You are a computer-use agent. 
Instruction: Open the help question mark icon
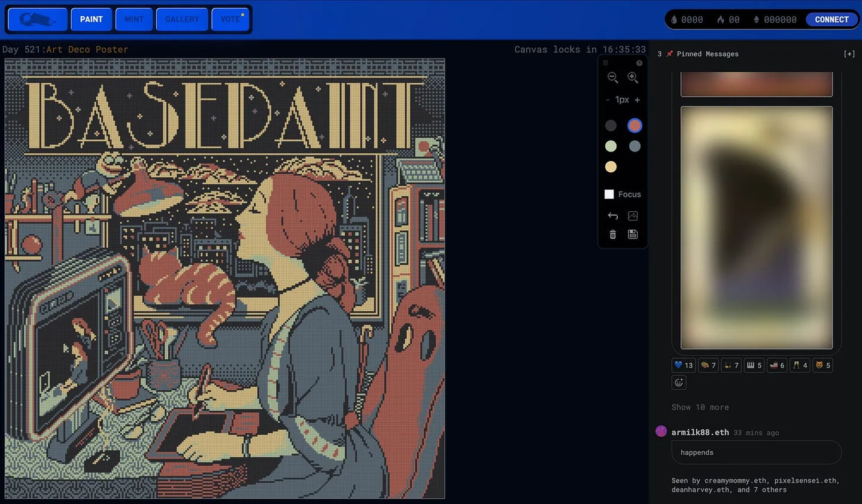pyautogui.click(x=639, y=63)
